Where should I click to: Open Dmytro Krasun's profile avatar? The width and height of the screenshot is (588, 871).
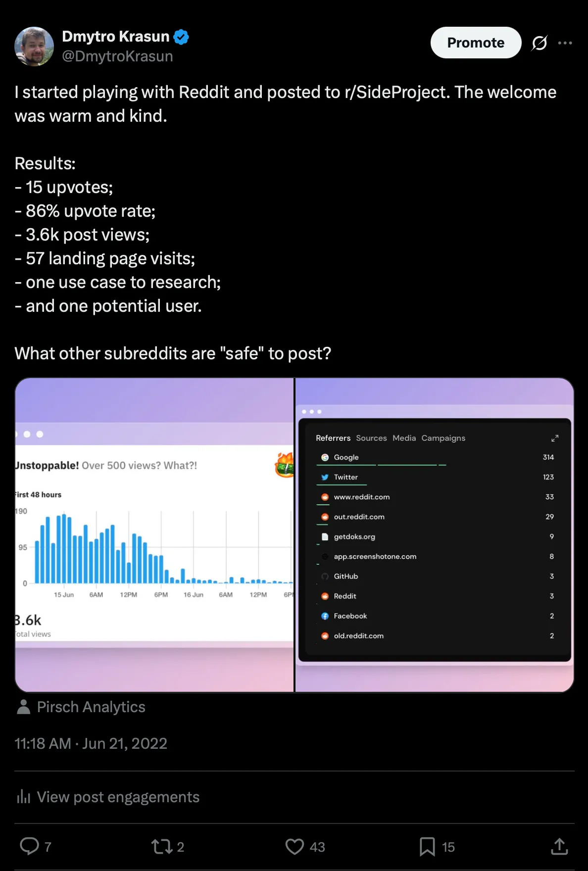pyautogui.click(x=34, y=47)
